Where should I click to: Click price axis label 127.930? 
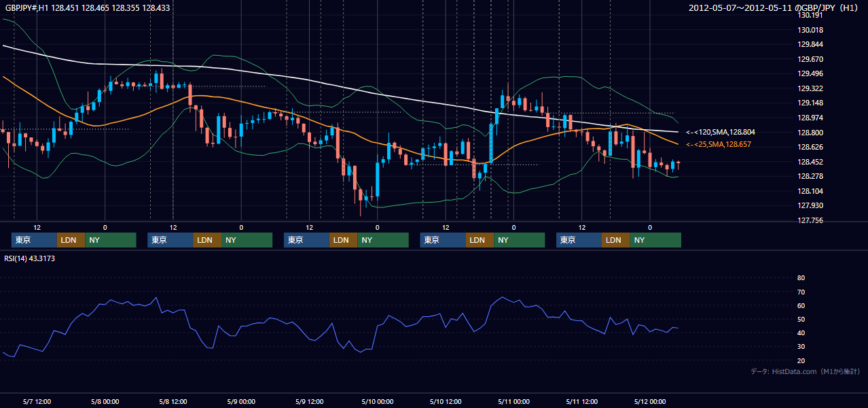[811, 205]
